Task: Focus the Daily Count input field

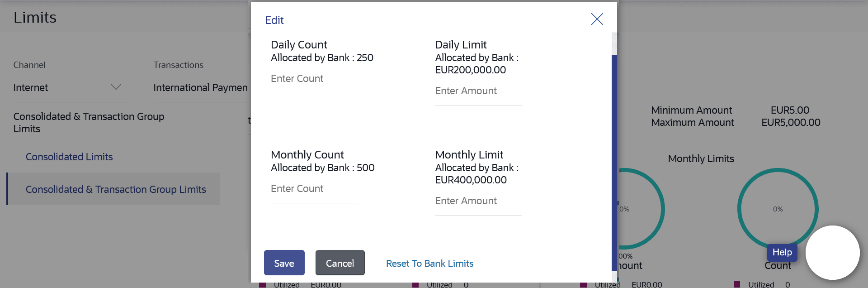Action: (314, 79)
